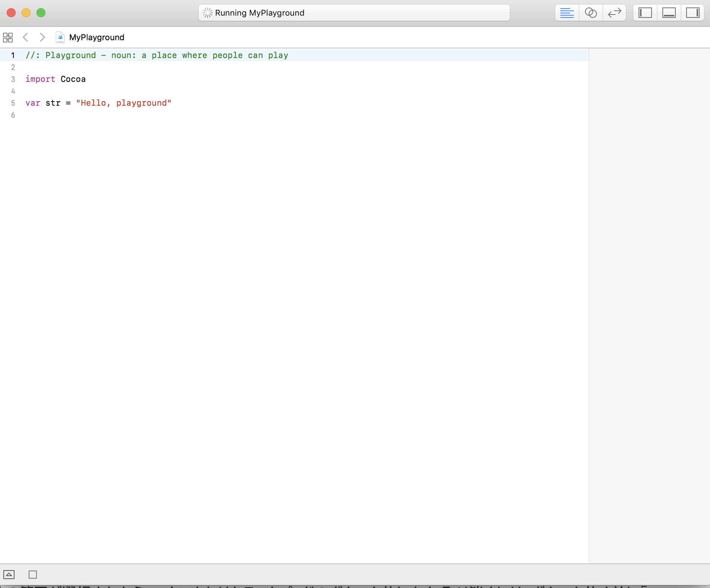Go forward with the right chevron
This screenshot has width=710, height=588.
point(42,37)
